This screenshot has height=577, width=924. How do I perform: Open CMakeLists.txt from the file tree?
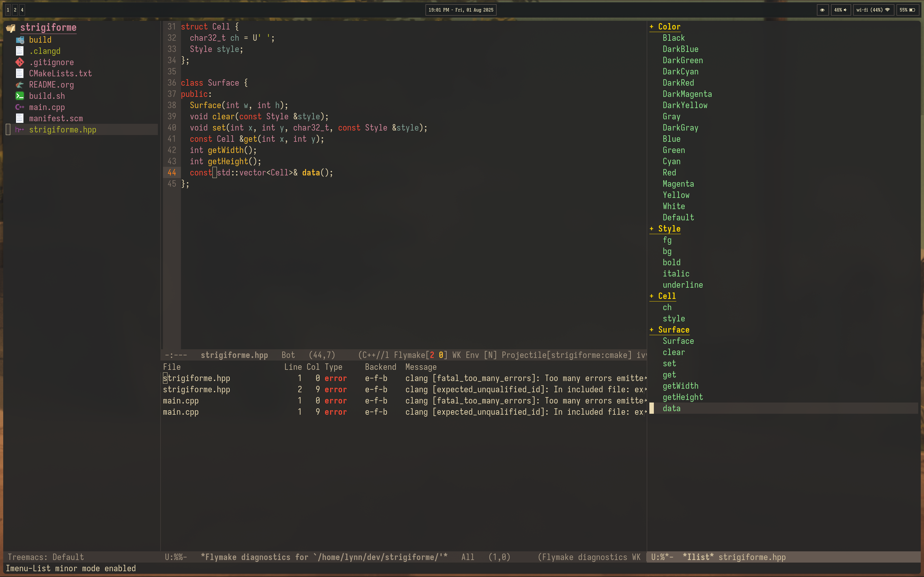coord(60,73)
